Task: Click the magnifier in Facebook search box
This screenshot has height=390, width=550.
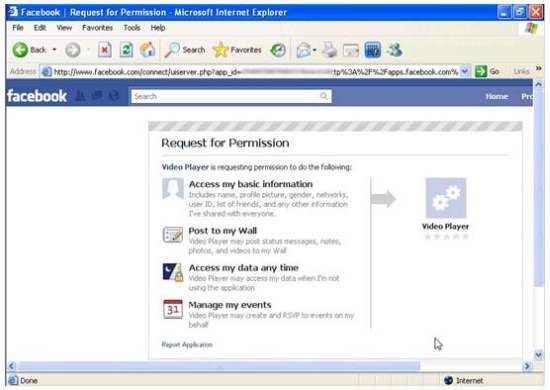Action: point(324,96)
